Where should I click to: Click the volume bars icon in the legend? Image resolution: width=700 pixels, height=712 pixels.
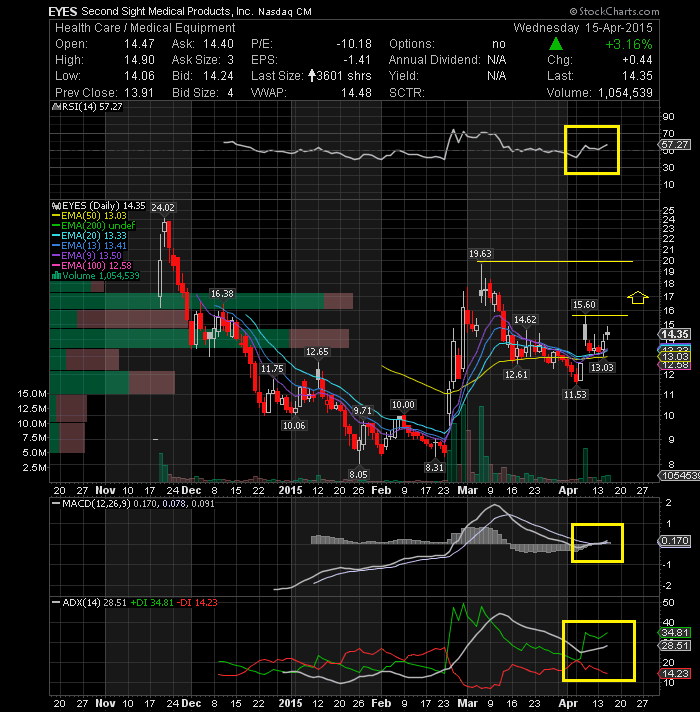(56, 276)
